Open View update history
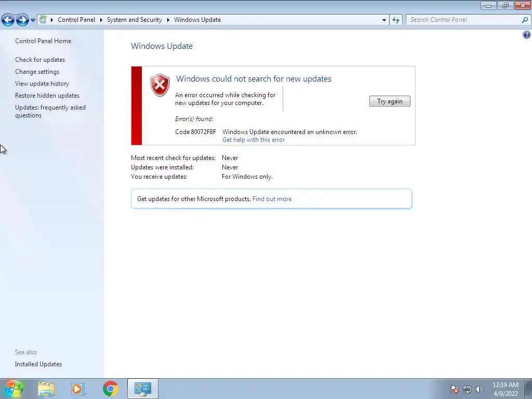The image size is (532, 399). pos(42,84)
